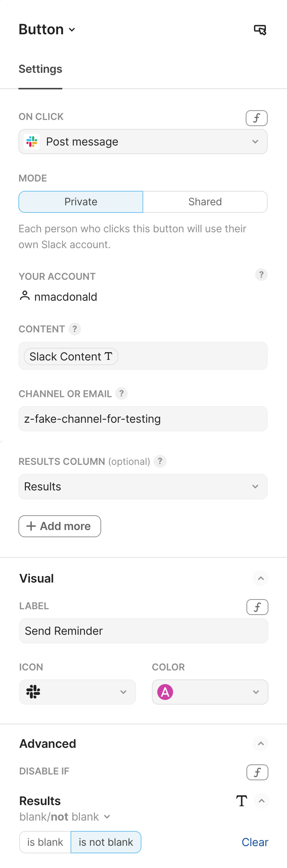Viewport: 287px width, 868px height.
Task: Open the Results column dropdown
Action: 143,486
